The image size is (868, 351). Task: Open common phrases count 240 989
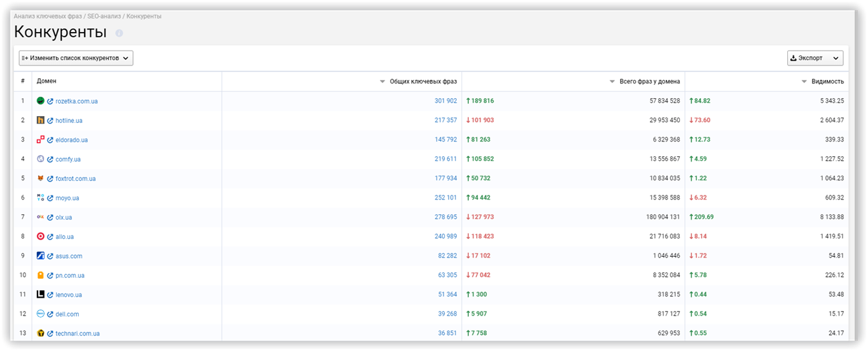point(445,237)
